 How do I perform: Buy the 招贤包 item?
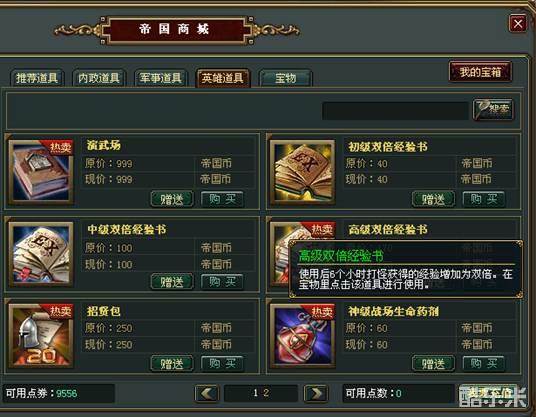point(222,363)
